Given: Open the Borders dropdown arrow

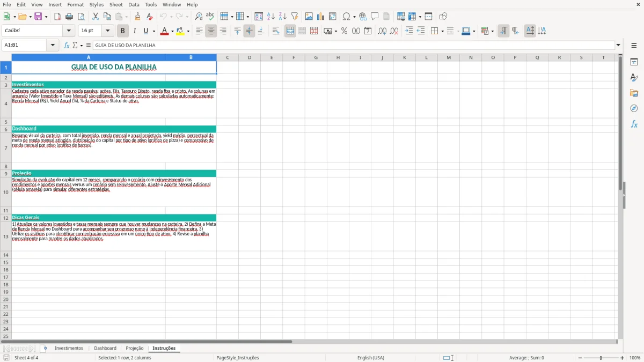Looking at the screenshot, I should tap(442, 31).
